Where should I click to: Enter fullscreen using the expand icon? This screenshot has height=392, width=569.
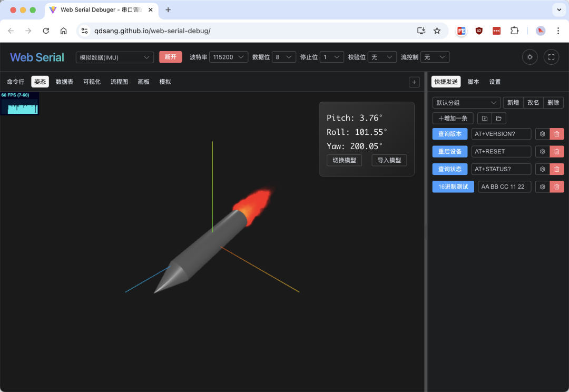tap(551, 56)
